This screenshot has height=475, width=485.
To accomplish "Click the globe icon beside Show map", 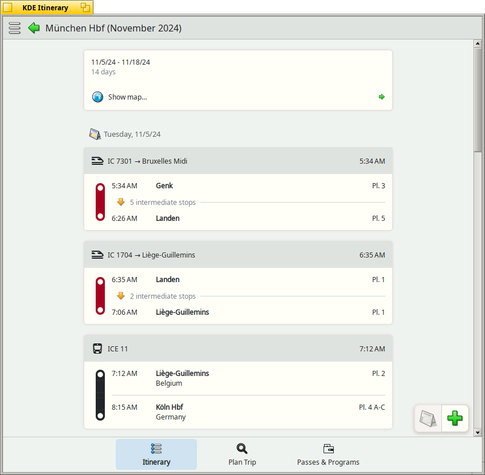I will [x=97, y=97].
